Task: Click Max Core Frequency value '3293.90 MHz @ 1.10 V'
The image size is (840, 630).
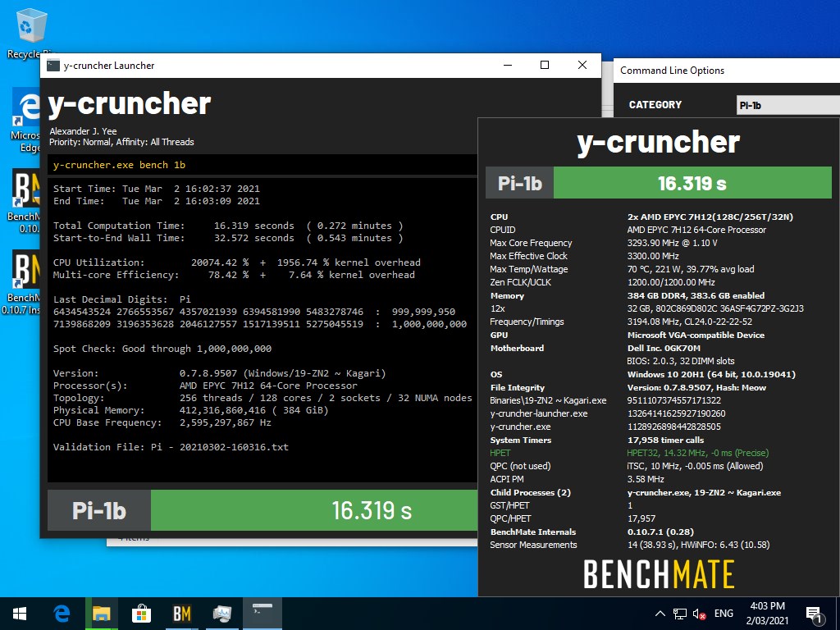Action: point(672,243)
